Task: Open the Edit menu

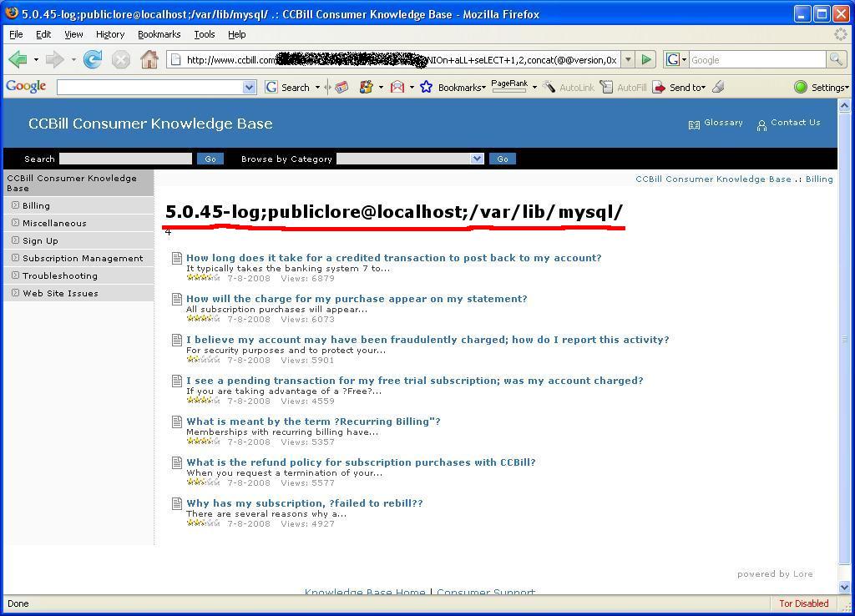Action: click(43, 34)
